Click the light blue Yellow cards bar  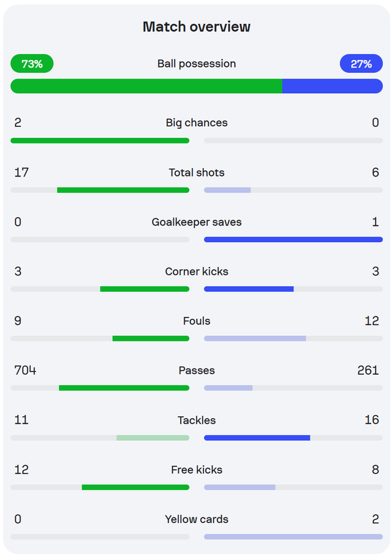[293, 537]
